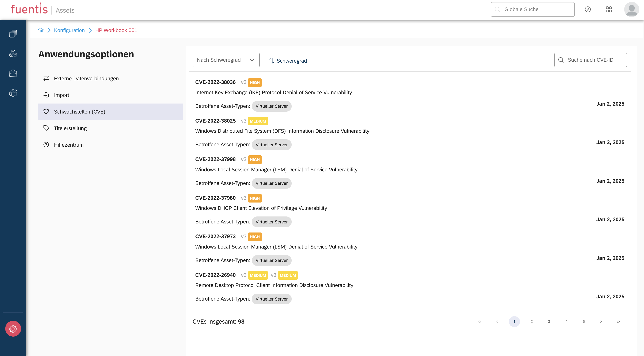Toggle Schweregrad sort order
644x356 pixels.
click(288, 61)
